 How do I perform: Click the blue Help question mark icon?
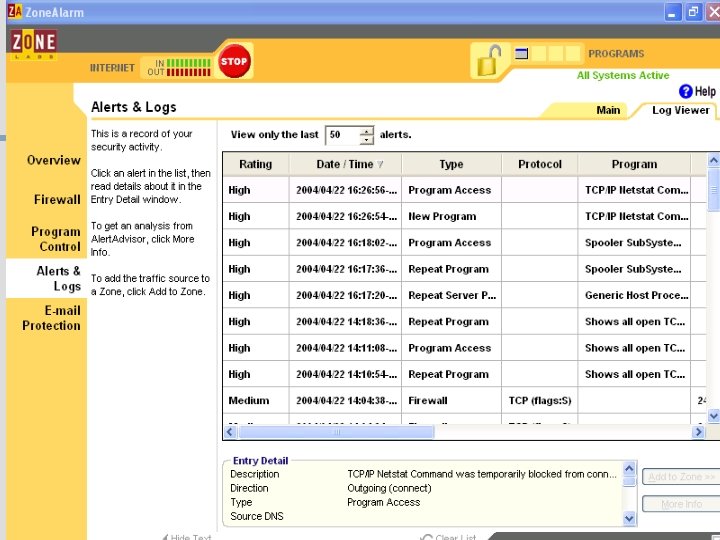click(685, 91)
